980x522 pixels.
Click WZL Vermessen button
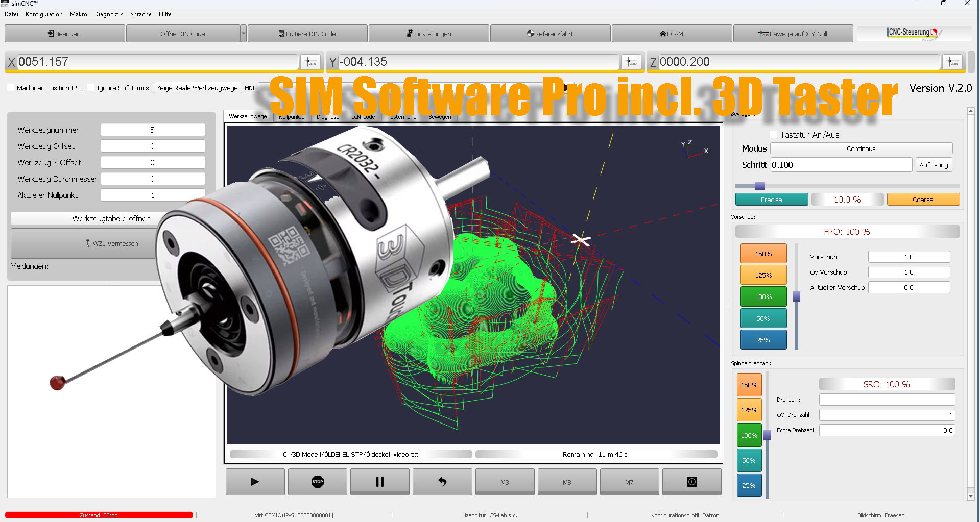pos(111,243)
